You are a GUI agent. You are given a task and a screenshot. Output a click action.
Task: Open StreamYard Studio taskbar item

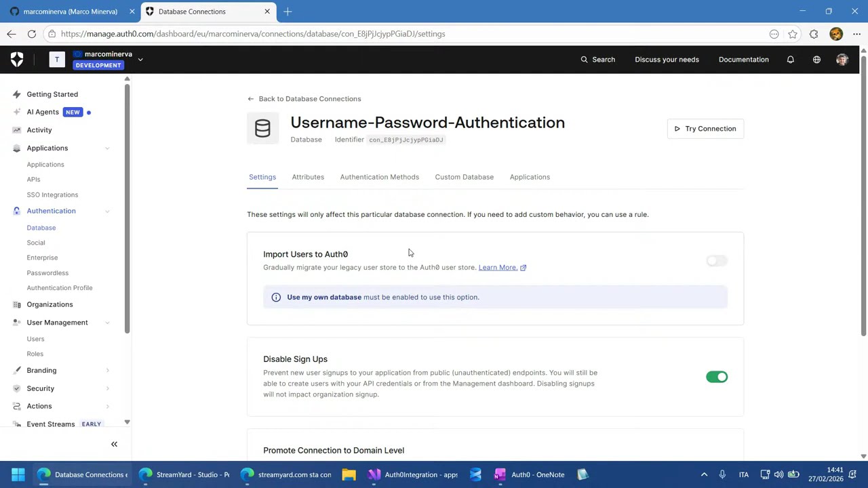point(184,474)
